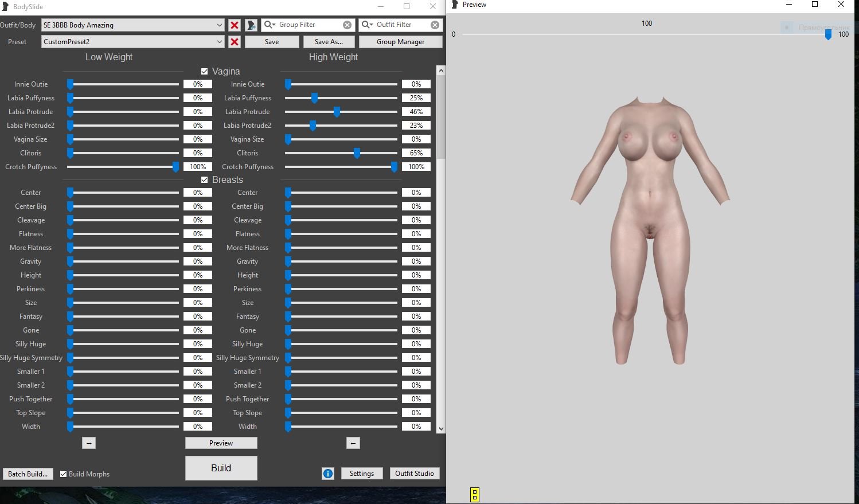Open the Group Manager
The image size is (859, 504).
(x=400, y=42)
